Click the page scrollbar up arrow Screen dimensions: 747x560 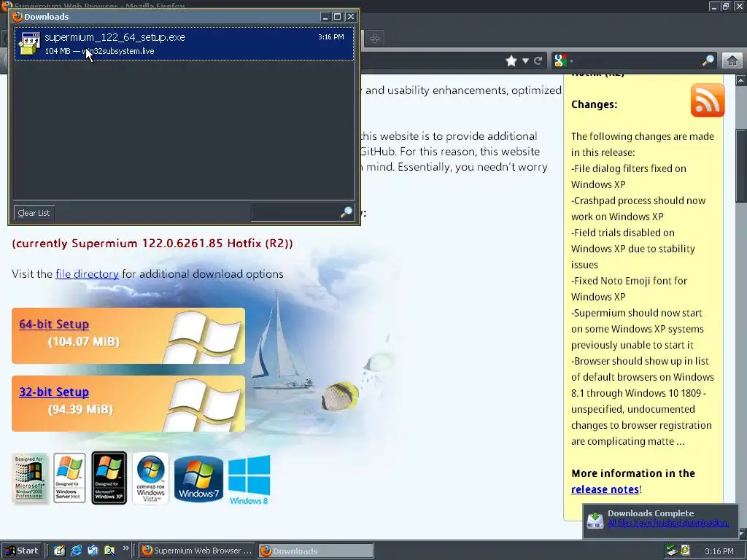[x=741, y=80]
